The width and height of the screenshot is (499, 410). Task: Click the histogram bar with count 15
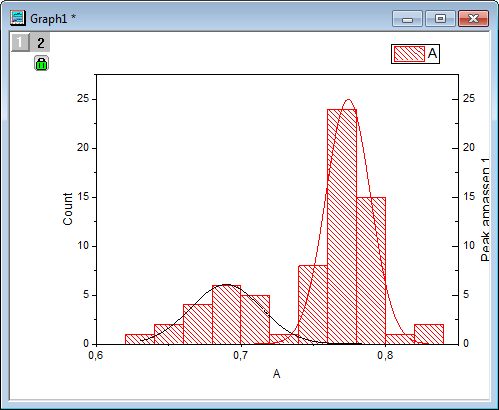point(371,271)
